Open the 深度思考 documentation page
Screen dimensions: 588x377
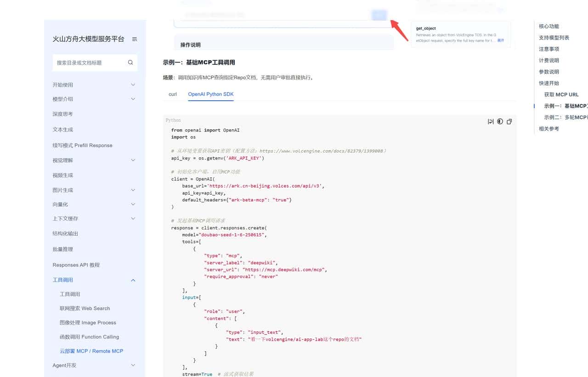pos(63,114)
